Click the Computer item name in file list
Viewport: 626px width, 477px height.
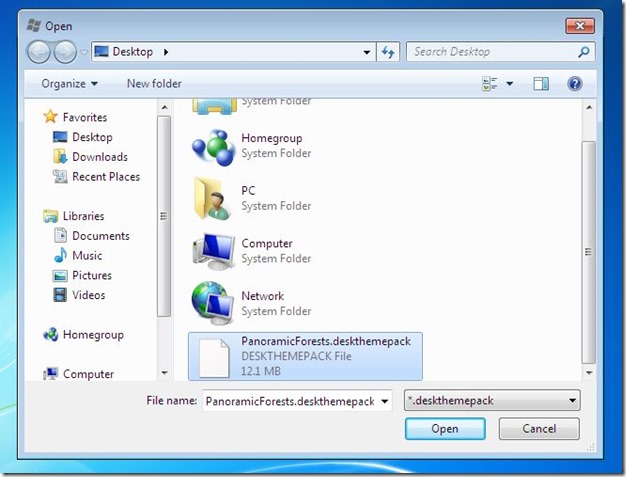tap(267, 243)
